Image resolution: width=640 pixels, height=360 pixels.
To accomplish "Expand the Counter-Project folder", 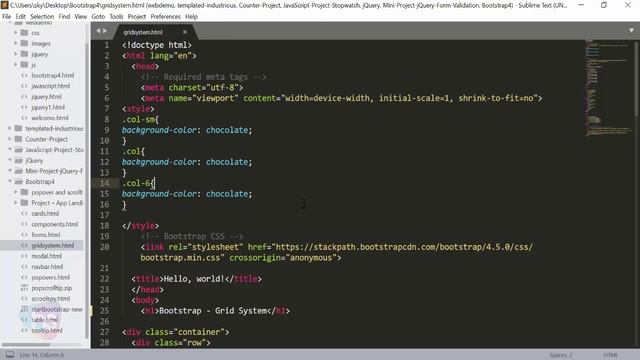I will coord(10,139).
